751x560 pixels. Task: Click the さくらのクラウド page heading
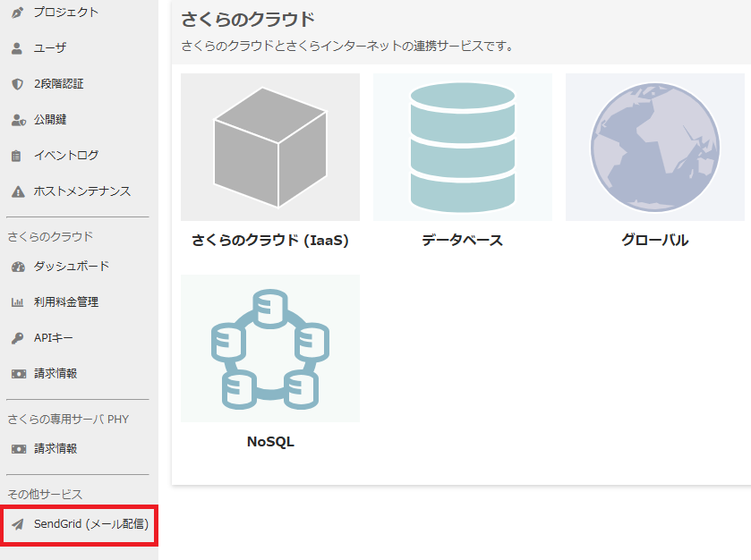click(x=248, y=20)
